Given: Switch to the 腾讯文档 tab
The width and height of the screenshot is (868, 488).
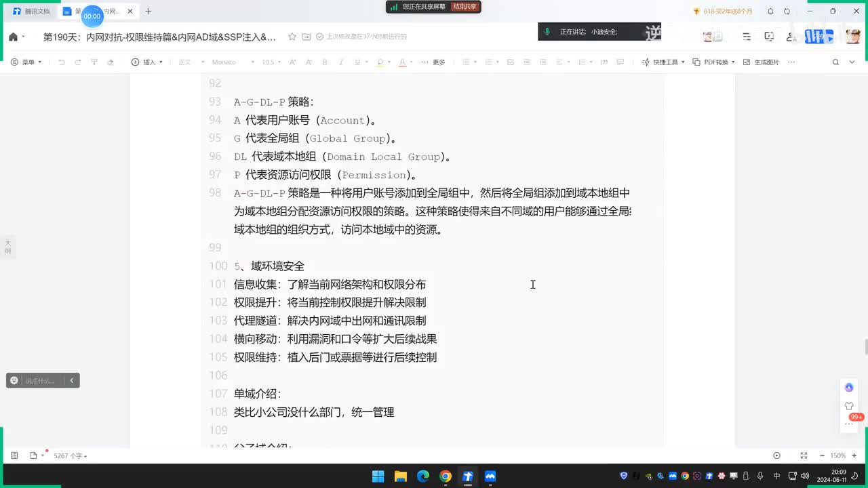Looking at the screenshot, I should pyautogui.click(x=32, y=11).
